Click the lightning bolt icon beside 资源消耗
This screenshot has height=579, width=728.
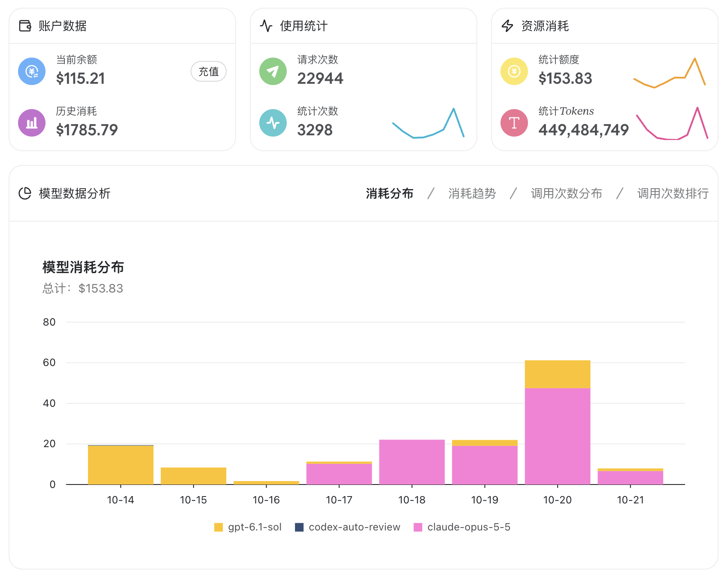pyautogui.click(x=507, y=26)
